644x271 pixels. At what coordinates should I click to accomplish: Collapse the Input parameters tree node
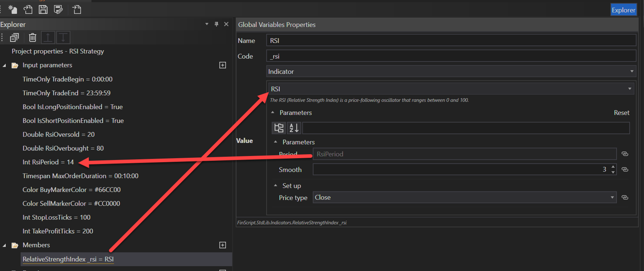(5, 65)
